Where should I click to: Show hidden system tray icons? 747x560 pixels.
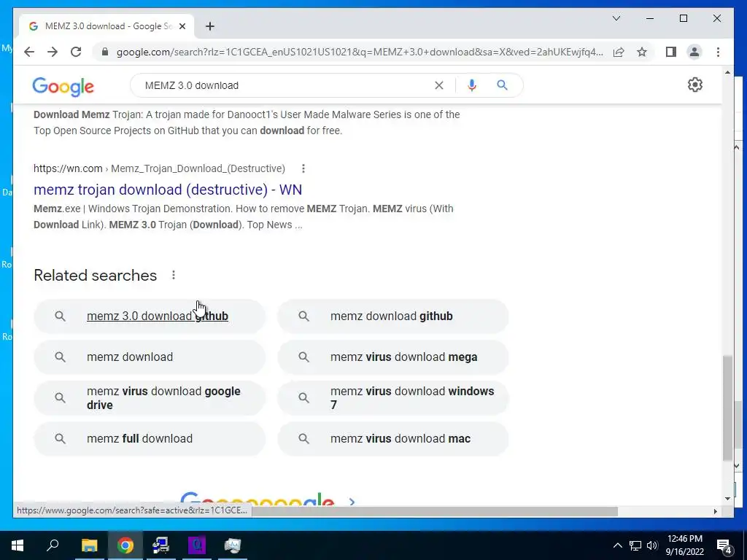[x=617, y=545]
